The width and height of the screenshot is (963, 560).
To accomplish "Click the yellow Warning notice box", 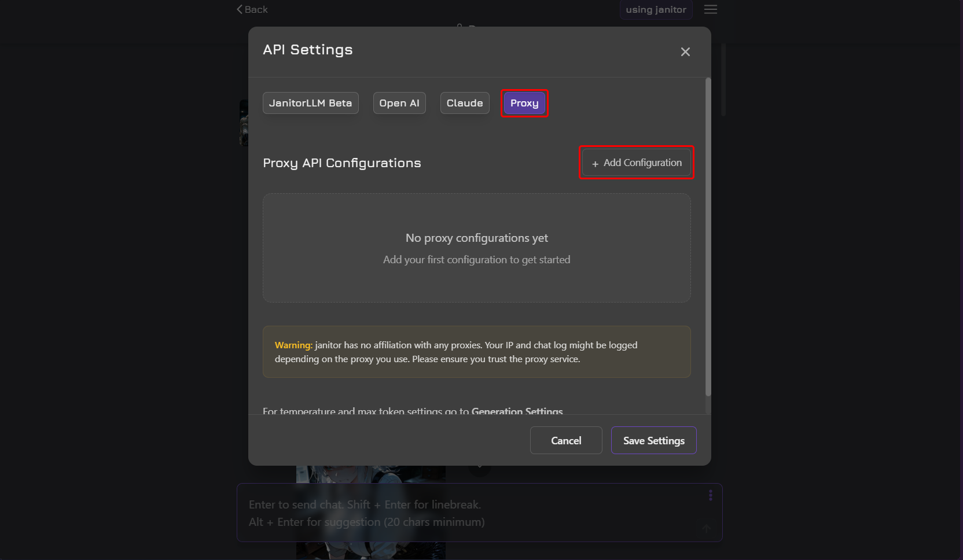I will [x=476, y=352].
